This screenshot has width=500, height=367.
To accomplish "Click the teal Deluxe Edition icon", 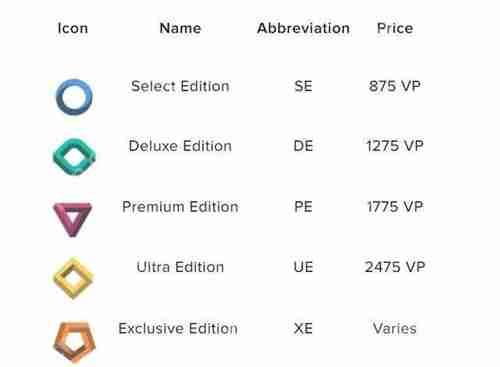I will [74, 157].
